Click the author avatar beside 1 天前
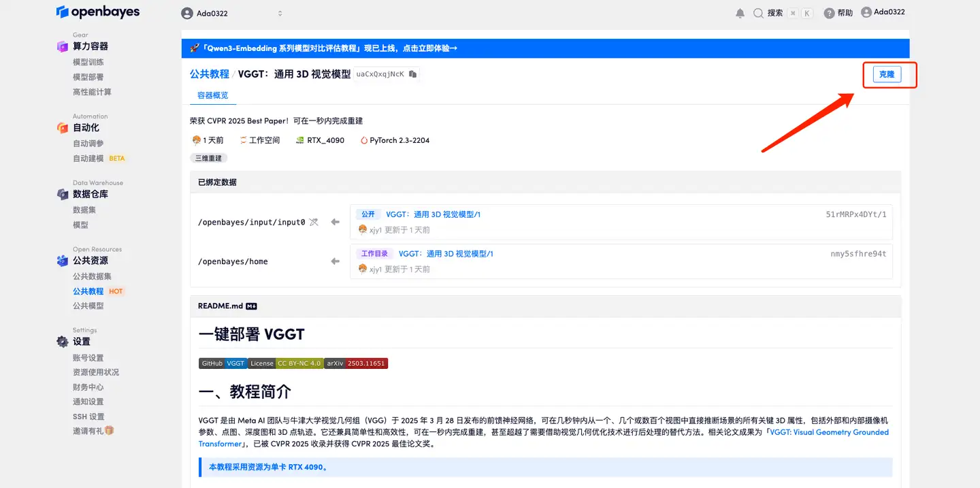Image resolution: width=980 pixels, height=488 pixels. (197, 140)
